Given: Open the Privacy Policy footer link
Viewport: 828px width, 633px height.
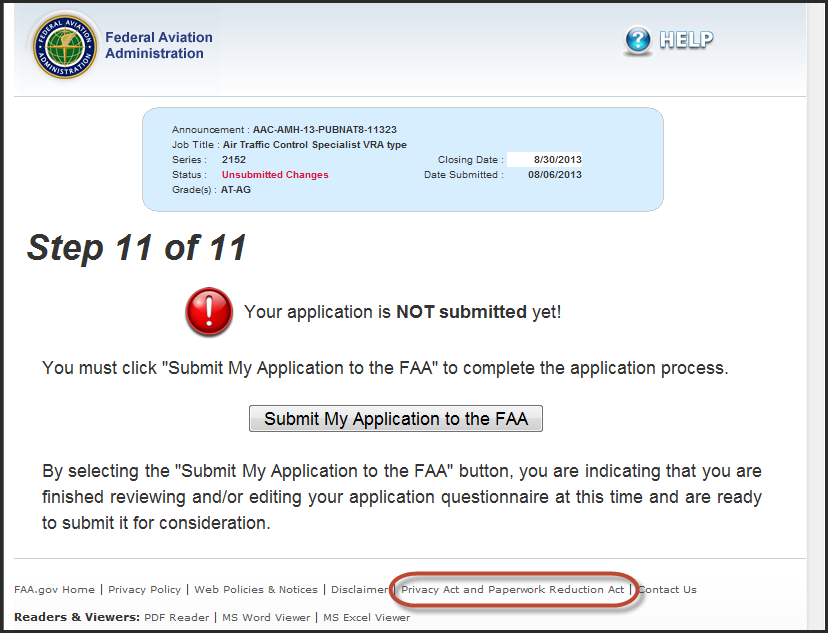Looking at the screenshot, I should [144, 589].
